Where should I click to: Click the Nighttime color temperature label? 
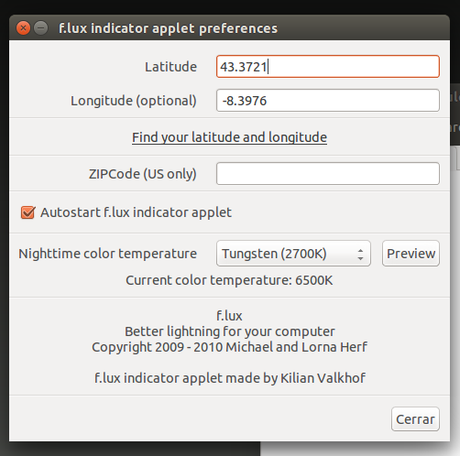pos(108,254)
